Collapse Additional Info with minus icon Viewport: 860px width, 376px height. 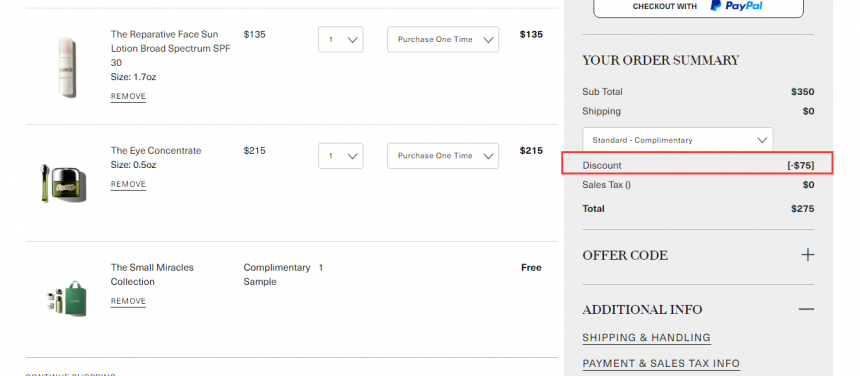click(806, 310)
